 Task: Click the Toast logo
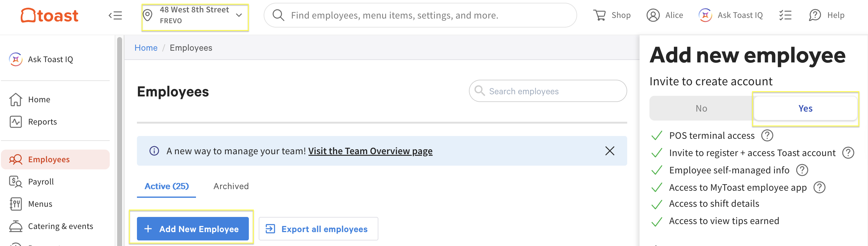49,15
